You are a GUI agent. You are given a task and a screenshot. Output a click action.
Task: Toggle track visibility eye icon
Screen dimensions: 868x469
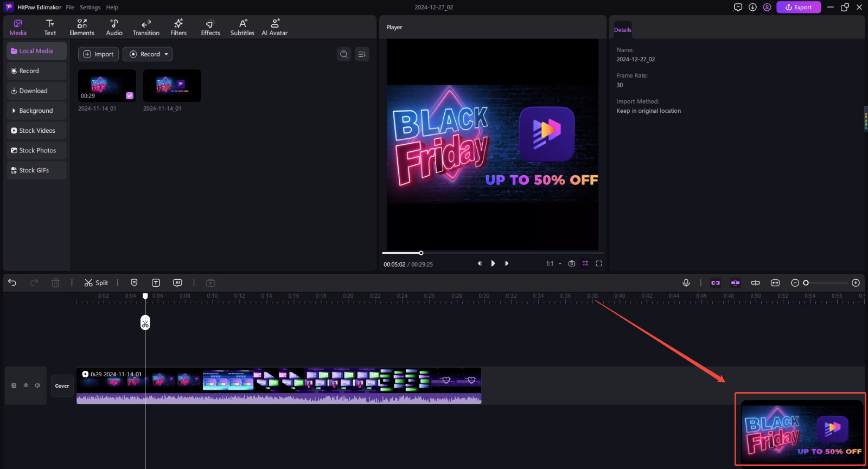pyautogui.click(x=25, y=386)
